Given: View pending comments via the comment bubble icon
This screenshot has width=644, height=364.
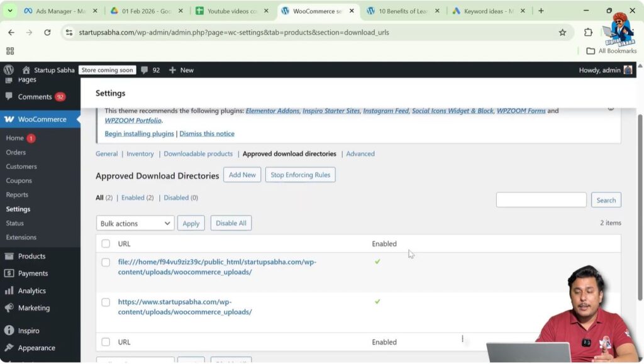Looking at the screenshot, I should tap(145, 70).
